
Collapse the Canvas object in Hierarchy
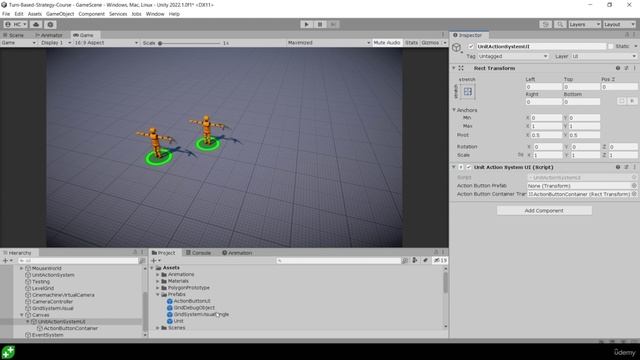22,315
